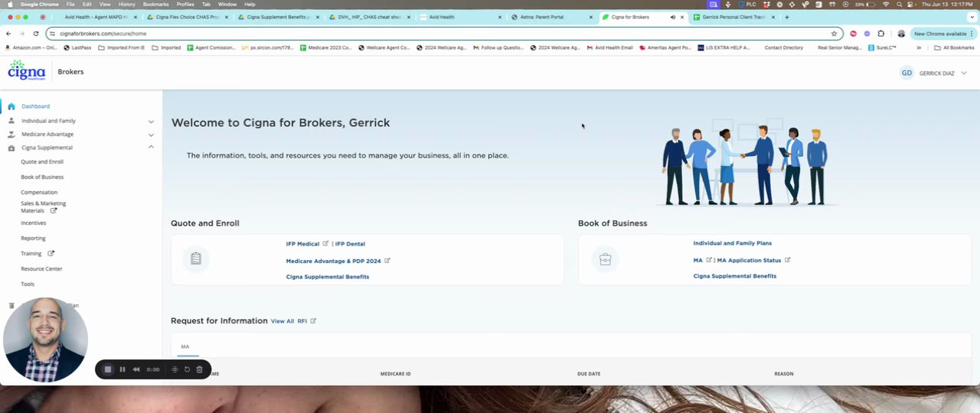Click the grid icon in the recording bar
Image resolution: width=980 pixels, height=413 pixels.
tap(175, 369)
